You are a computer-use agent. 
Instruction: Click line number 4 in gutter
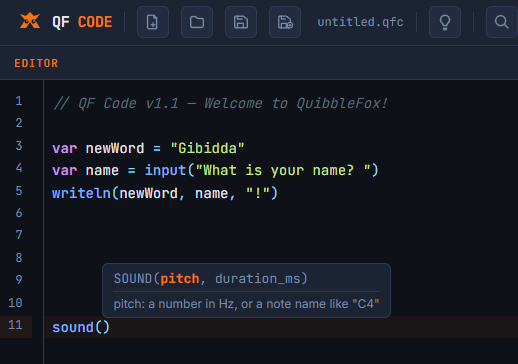tap(19, 168)
